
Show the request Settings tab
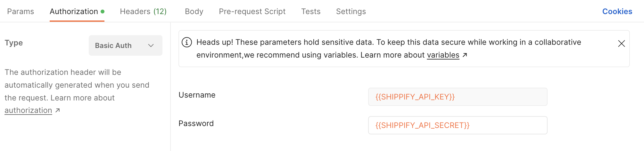(x=351, y=12)
